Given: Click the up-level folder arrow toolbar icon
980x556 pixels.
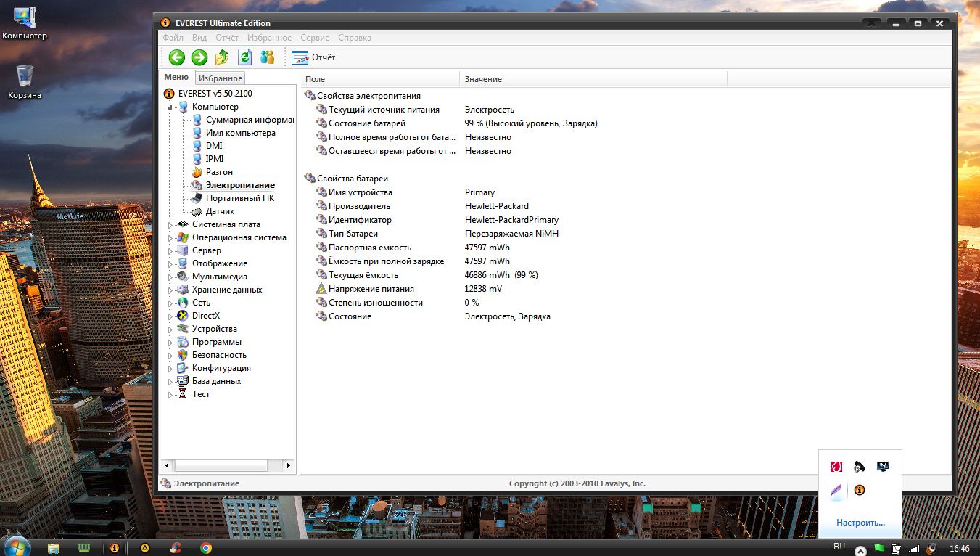Looking at the screenshot, I should pos(222,57).
